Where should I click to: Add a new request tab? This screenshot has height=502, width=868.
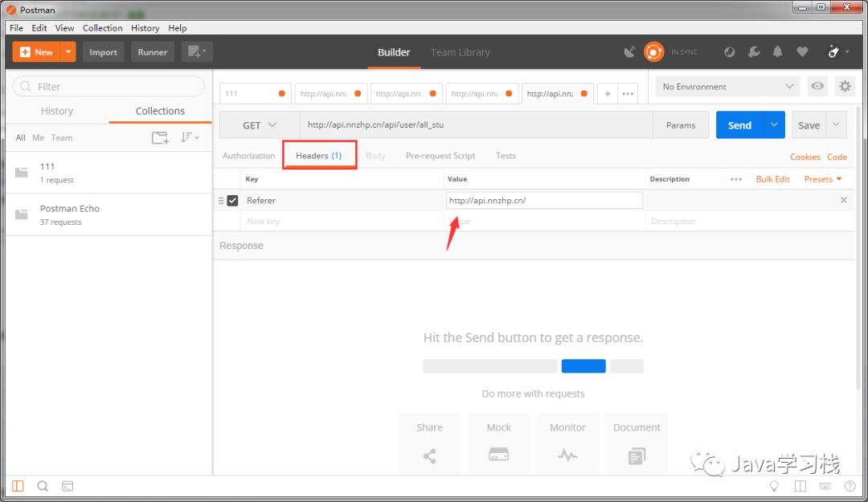(x=608, y=93)
